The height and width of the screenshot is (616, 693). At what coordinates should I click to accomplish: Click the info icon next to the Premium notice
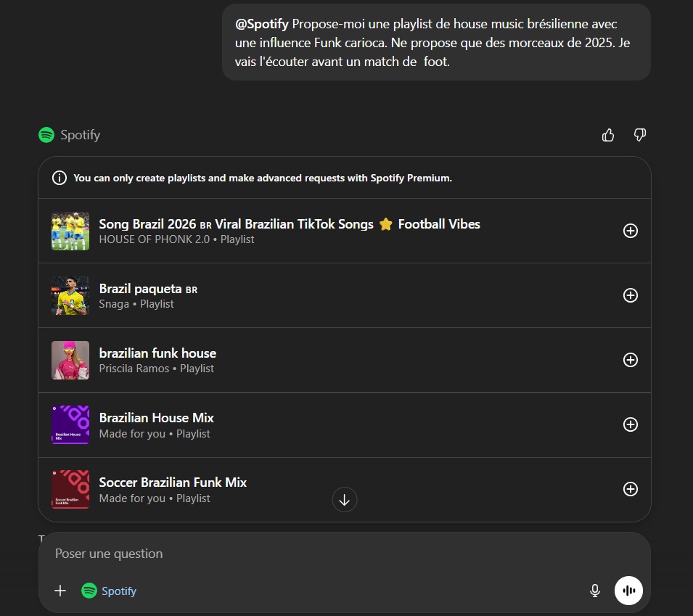(59, 177)
